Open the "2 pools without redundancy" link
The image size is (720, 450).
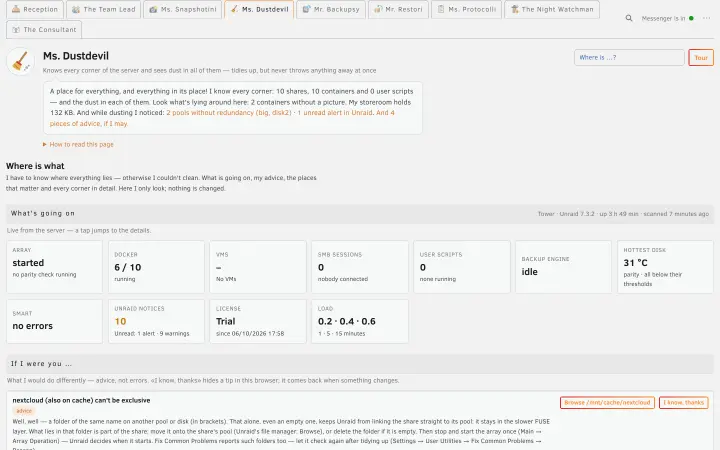point(229,112)
